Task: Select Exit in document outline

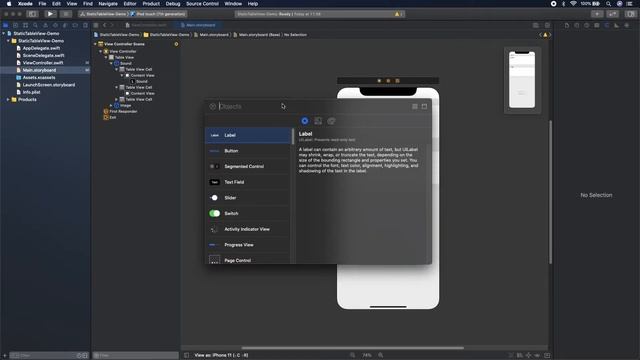Action: [113, 118]
